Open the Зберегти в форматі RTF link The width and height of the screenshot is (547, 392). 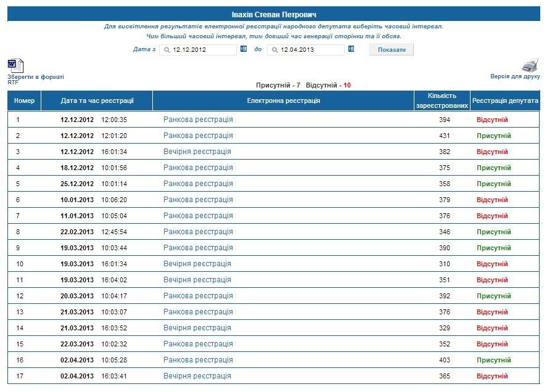(35, 77)
